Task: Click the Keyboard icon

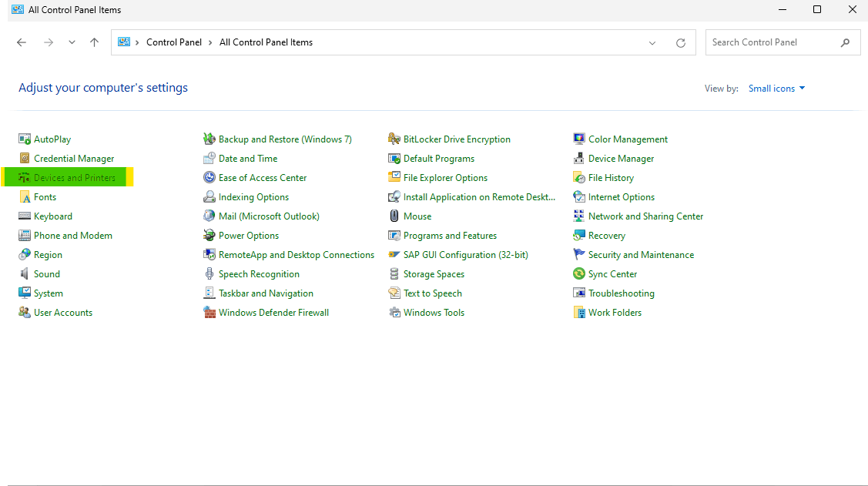Action: 25,216
